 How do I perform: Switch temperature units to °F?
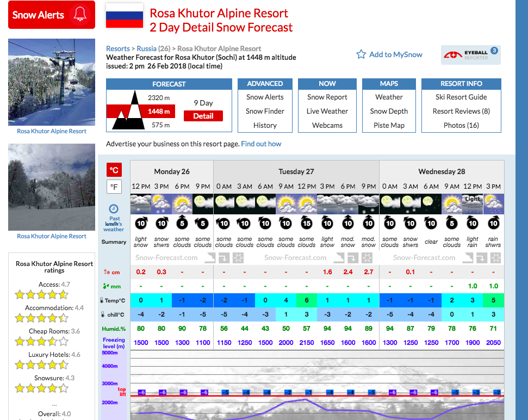(x=114, y=187)
